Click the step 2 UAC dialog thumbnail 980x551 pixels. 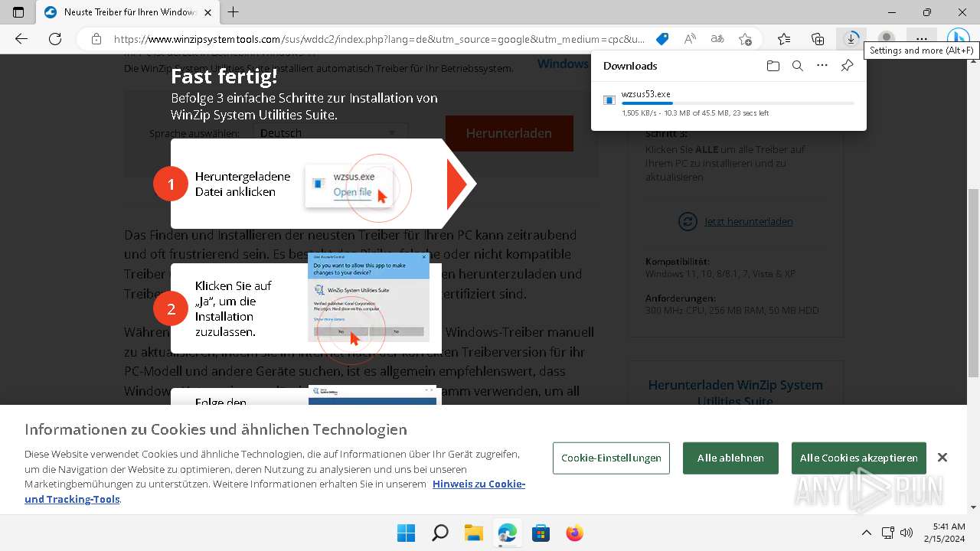click(368, 297)
